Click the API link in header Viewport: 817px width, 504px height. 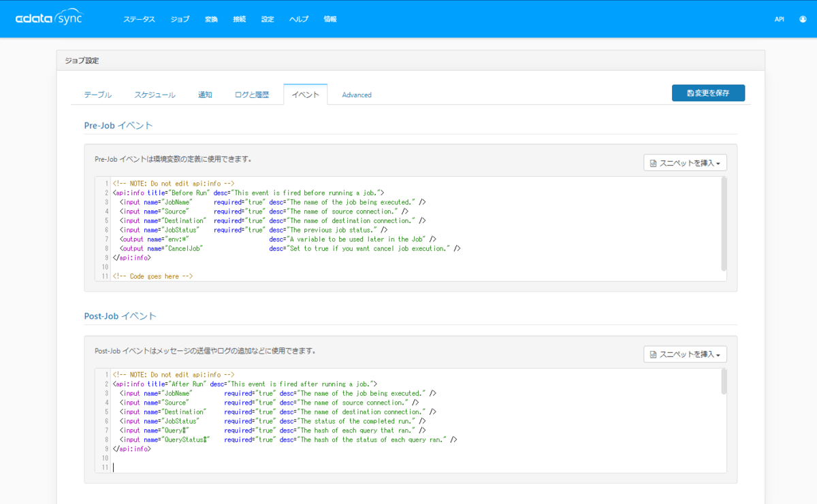click(779, 19)
